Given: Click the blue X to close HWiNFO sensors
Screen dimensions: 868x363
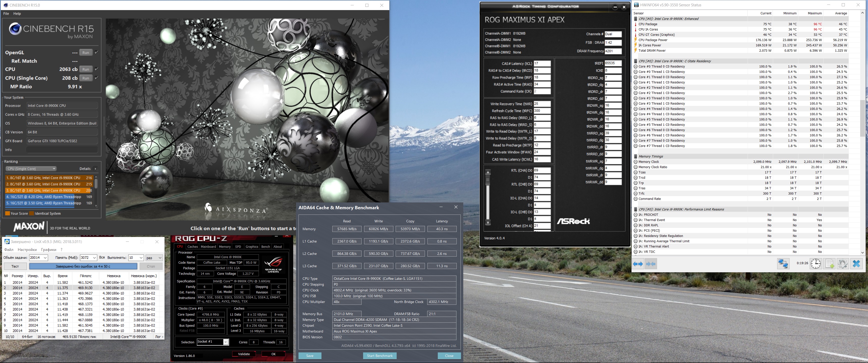Looking at the screenshot, I should tap(856, 264).
